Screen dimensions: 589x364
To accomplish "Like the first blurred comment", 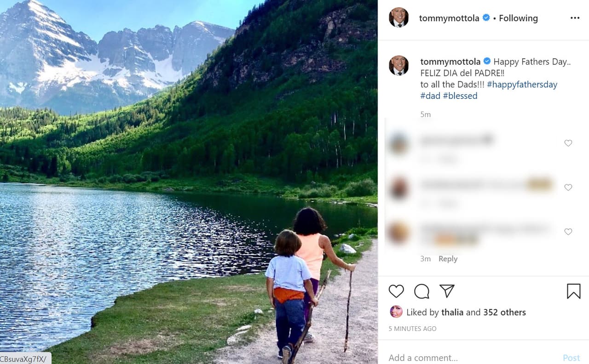I will tap(568, 143).
